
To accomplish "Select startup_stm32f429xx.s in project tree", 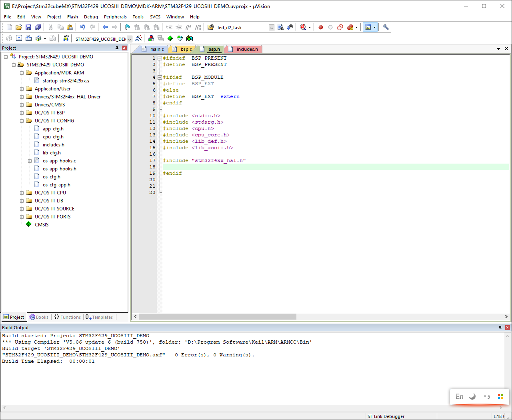I will (66, 81).
